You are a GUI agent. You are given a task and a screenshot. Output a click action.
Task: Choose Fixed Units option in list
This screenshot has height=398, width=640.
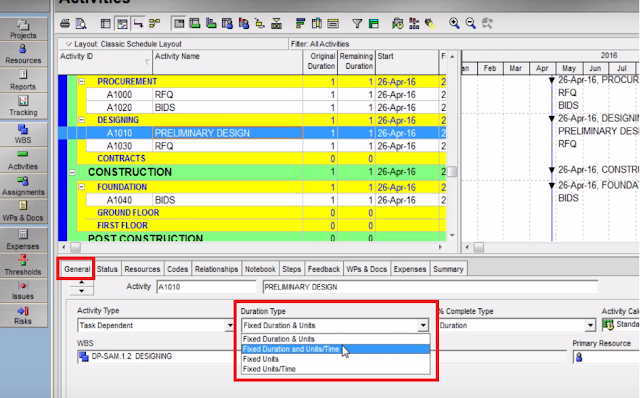pos(336,359)
